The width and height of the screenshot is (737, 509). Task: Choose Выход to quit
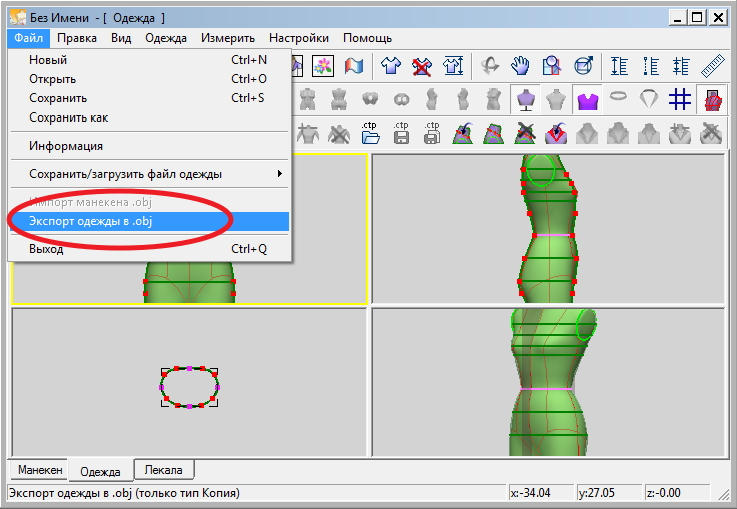149,249
